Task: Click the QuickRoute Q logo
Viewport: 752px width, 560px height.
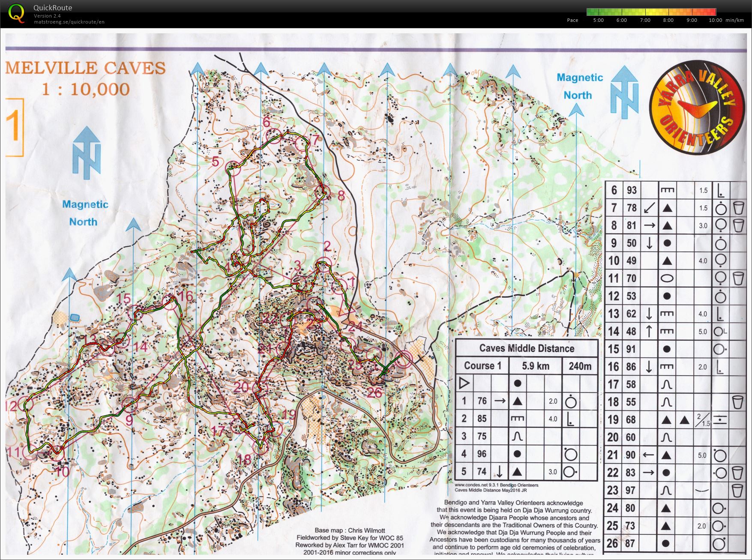Action: (16, 13)
